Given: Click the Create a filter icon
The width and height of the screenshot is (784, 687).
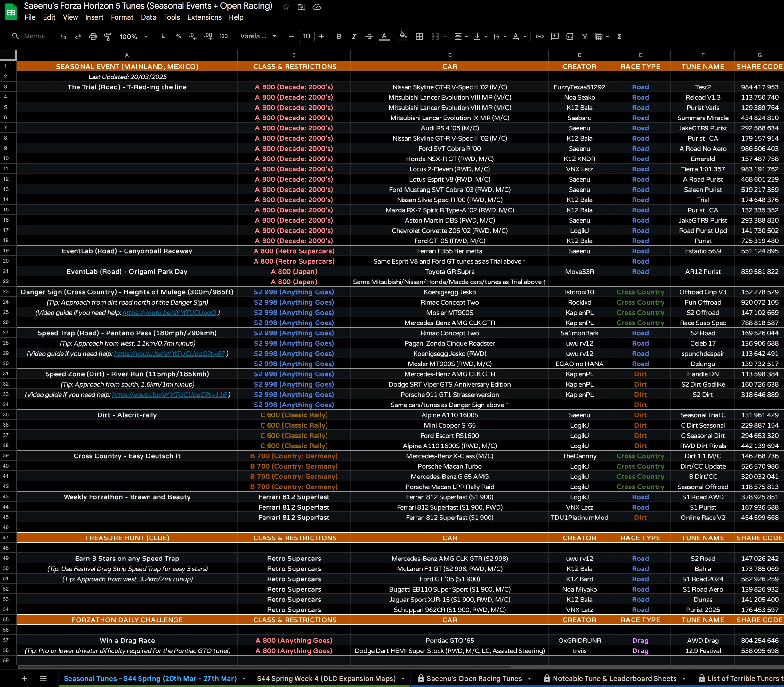Looking at the screenshot, I should [x=585, y=37].
